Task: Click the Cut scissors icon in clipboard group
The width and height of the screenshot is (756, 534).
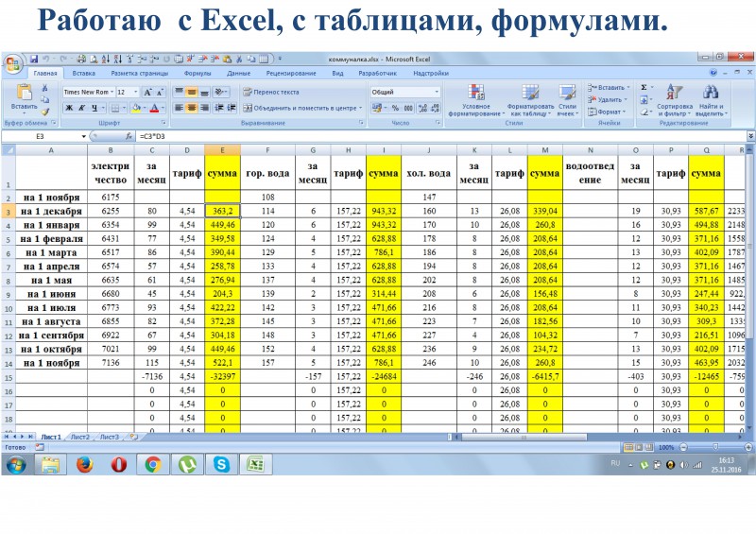Action: (44, 88)
